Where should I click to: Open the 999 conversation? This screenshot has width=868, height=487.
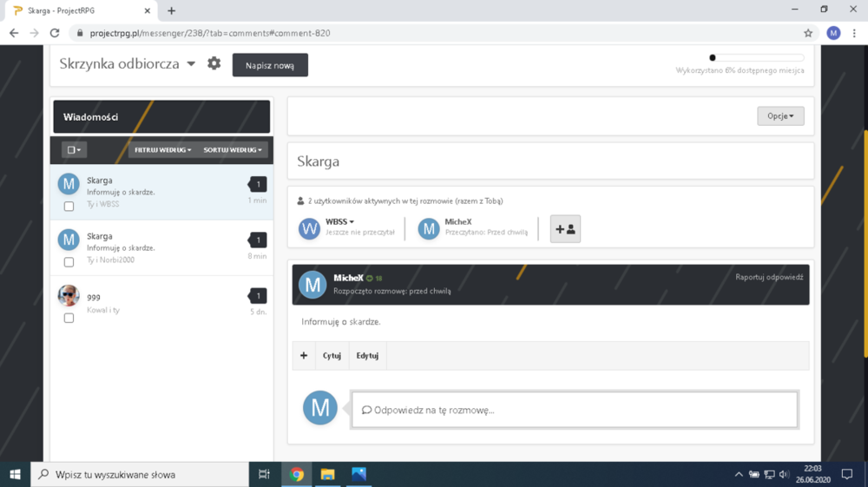pos(161,304)
